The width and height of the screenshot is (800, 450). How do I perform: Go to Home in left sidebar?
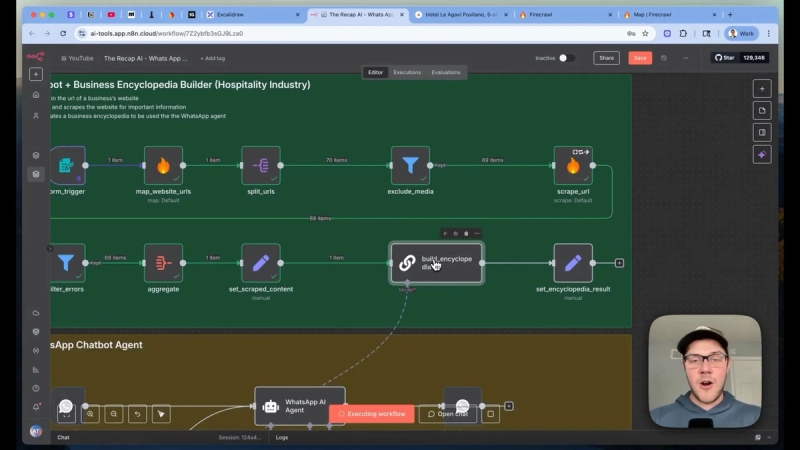coord(36,94)
